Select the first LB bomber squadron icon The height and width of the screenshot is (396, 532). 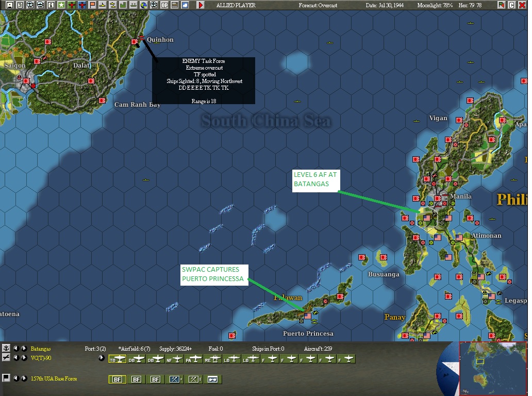231,359
